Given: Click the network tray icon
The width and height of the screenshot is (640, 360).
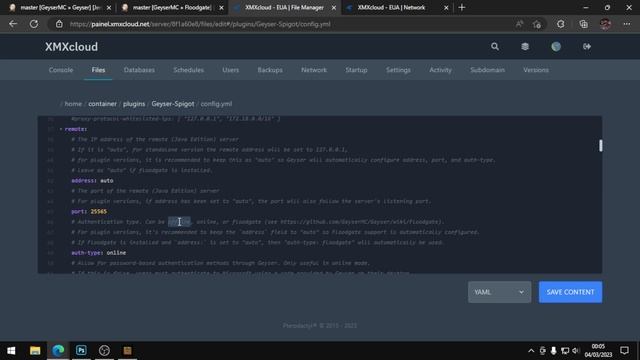Looking at the screenshot, I should coord(565,351).
